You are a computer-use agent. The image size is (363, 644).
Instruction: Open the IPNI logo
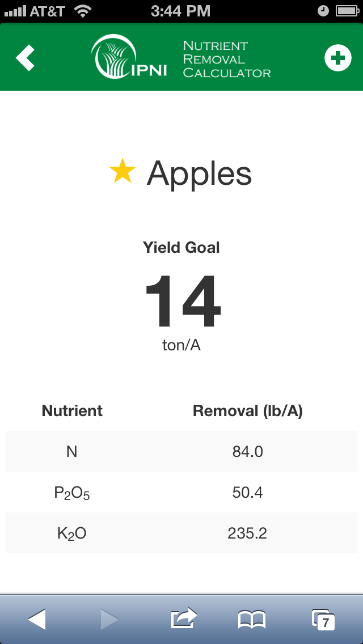click(x=129, y=57)
